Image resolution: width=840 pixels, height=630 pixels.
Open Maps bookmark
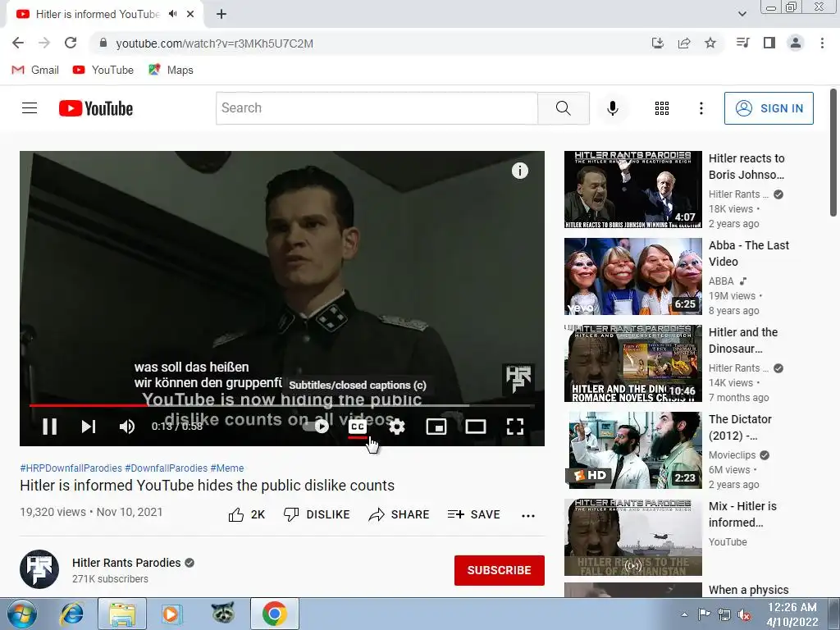pyautogui.click(x=171, y=71)
